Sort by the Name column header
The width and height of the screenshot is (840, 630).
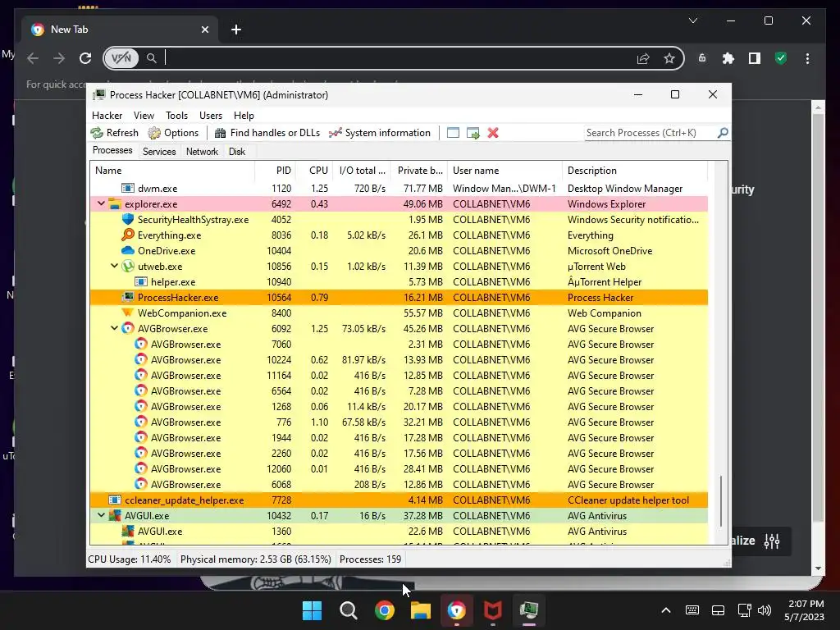coord(172,171)
